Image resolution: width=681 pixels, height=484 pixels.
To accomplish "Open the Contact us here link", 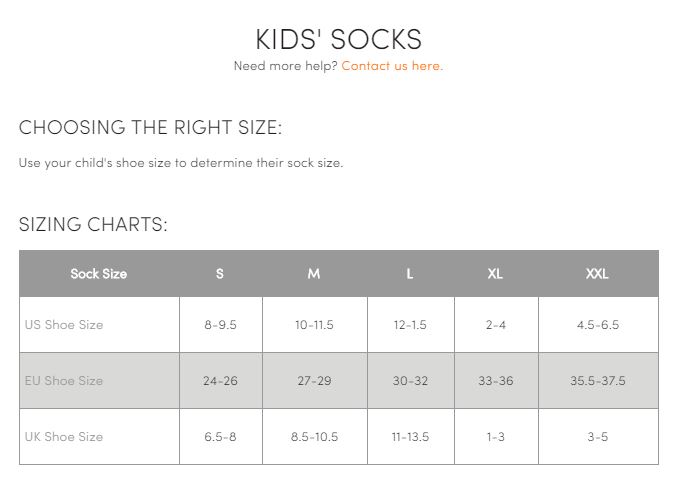I will pos(392,66).
